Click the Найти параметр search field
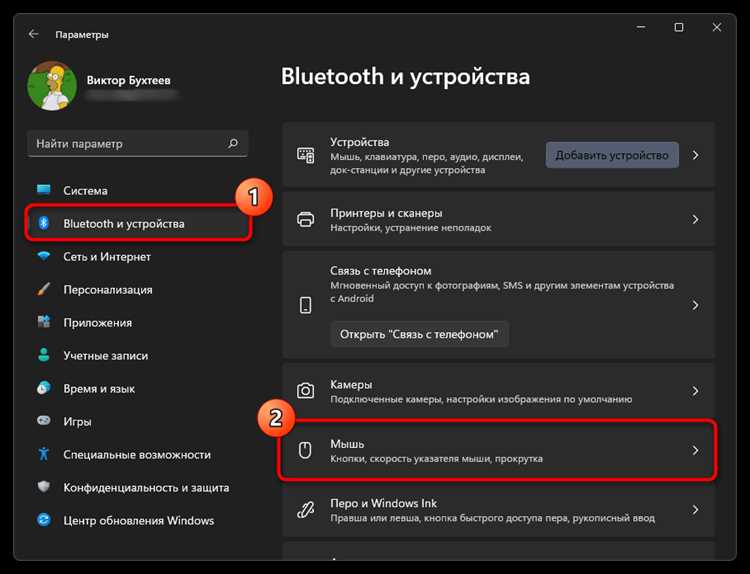 [138, 144]
